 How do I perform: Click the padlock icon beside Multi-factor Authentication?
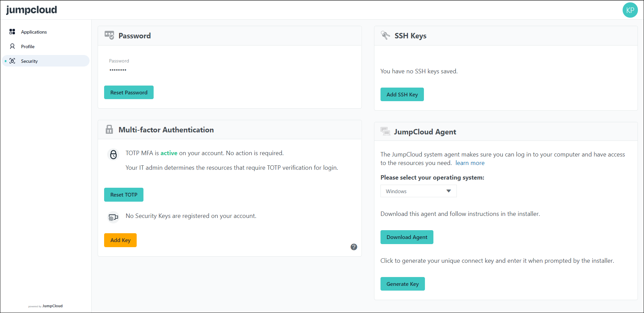pyautogui.click(x=109, y=130)
